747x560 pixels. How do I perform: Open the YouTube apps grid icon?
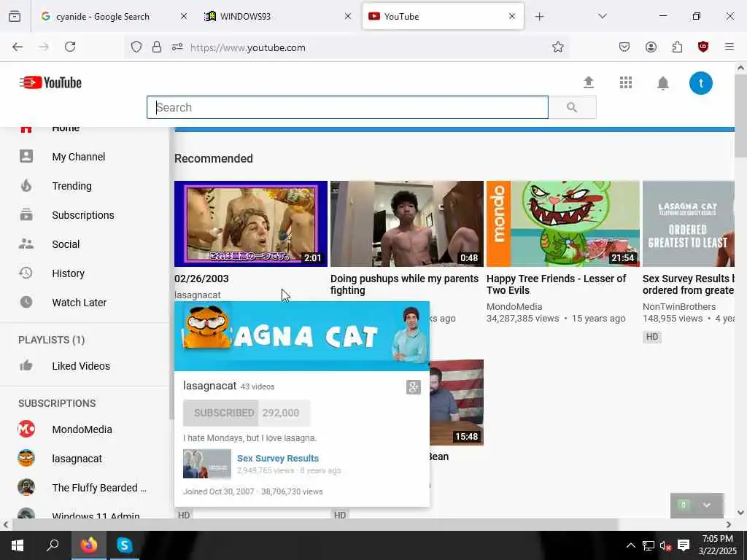[x=625, y=82]
